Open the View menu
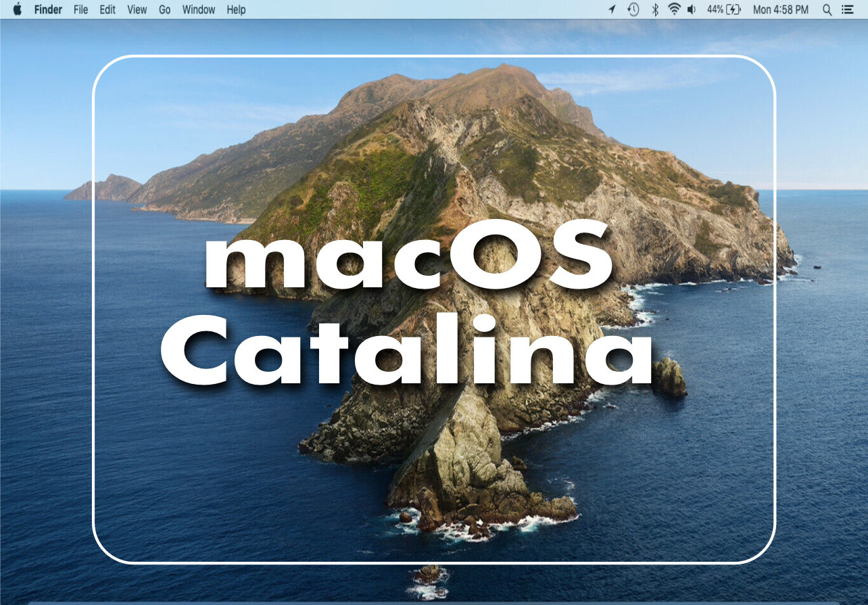Viewport: 868px width, 605px height. [x=137, y=9]
